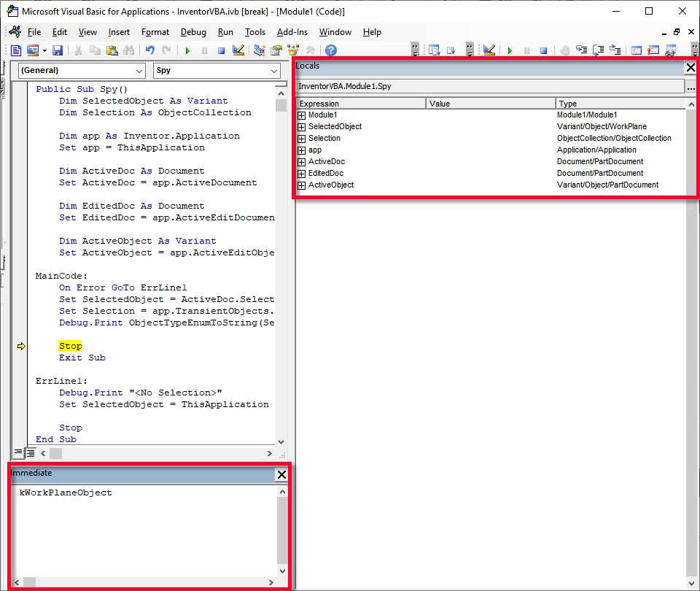Viewport: 700px width, 591px height.
Task: Open Visual Basic Help question mark icon
Action: 331,50
